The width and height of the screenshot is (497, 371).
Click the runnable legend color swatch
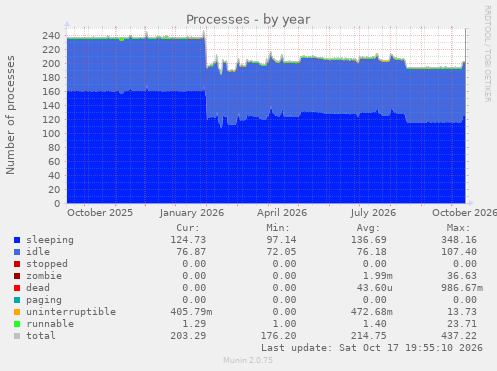[x=17, y=324]
